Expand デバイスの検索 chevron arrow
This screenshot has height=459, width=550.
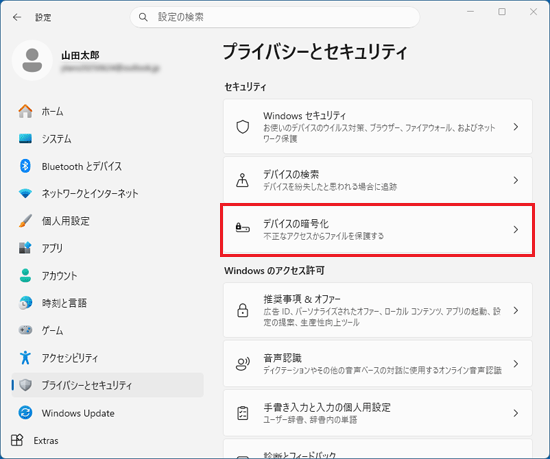pyautogui.click(x=515, y=180)
